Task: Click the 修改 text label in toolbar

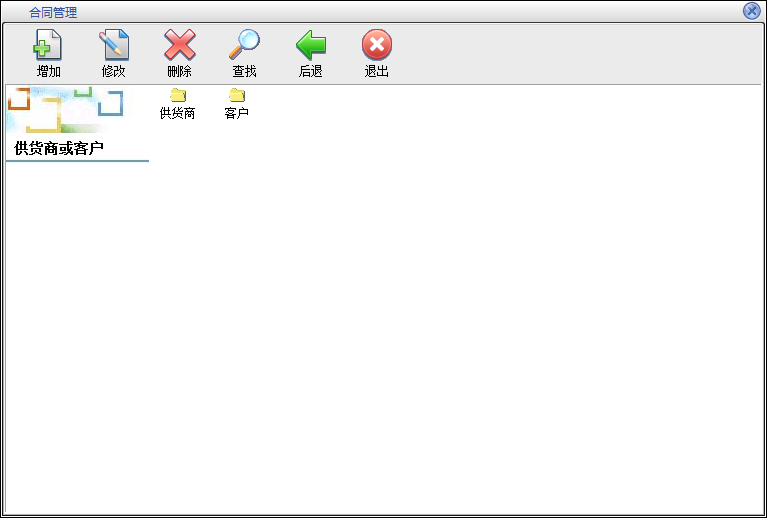Action: point(114,72)
